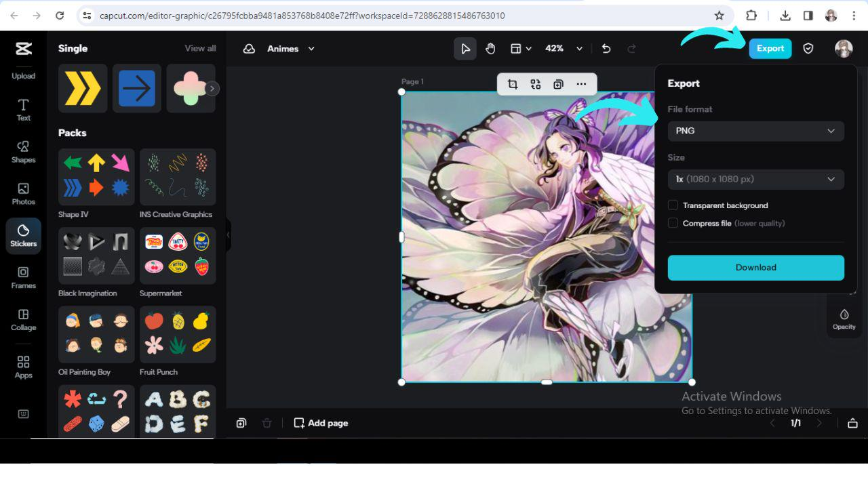Activate the Hand pan tool

(x=490, y=49)
